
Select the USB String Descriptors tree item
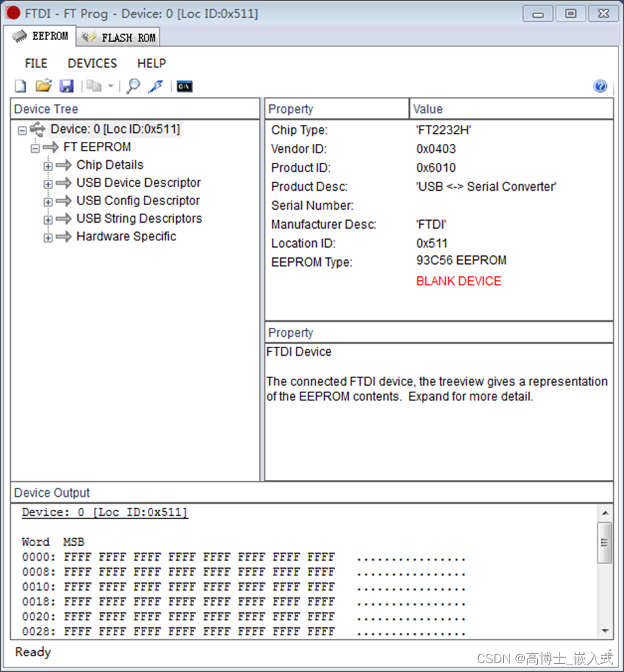(139, 219)
